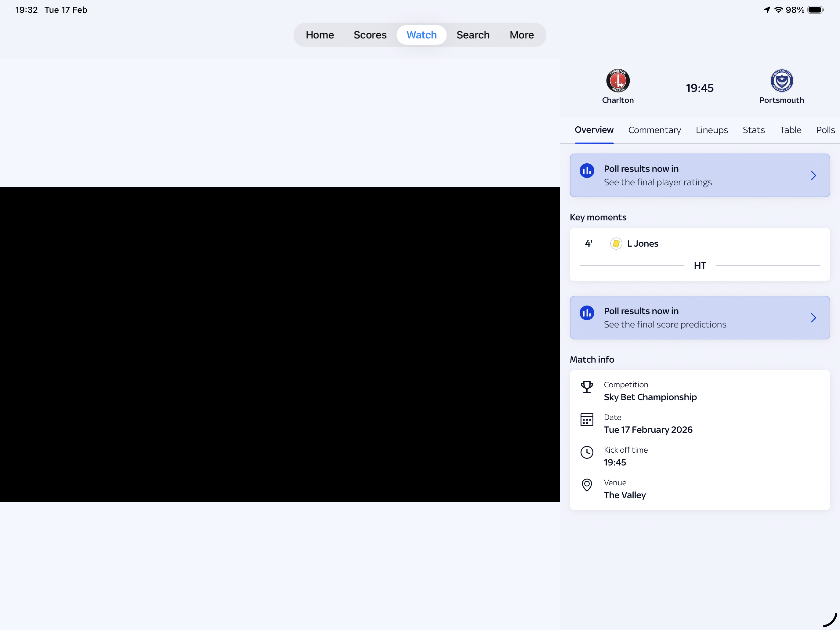Click the clock icon next to Kick off time

[587, 452]
